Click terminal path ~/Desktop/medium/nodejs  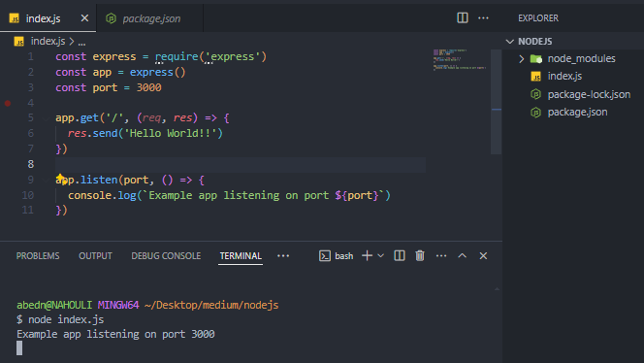coord(211,305)
